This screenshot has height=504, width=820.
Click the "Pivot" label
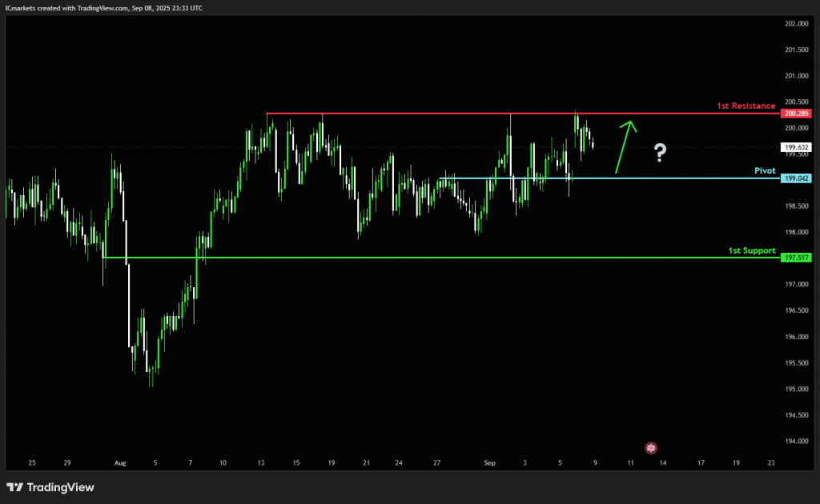point(765,170)
